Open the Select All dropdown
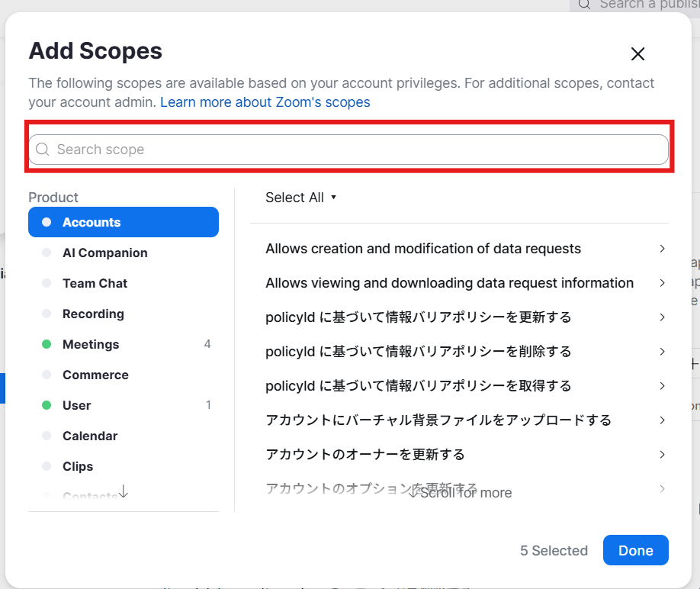700x589 pixels. (x=300, y=198)
